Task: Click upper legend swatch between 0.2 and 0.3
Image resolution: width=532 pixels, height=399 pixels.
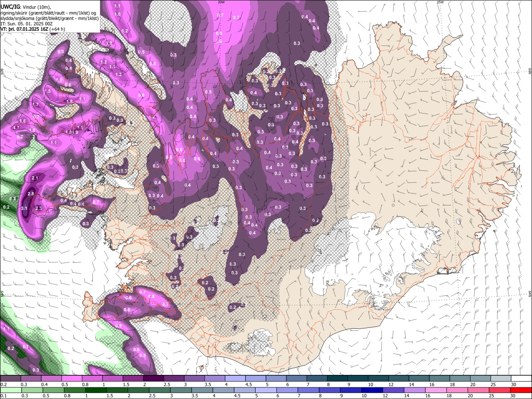Action: click(11, 378)
